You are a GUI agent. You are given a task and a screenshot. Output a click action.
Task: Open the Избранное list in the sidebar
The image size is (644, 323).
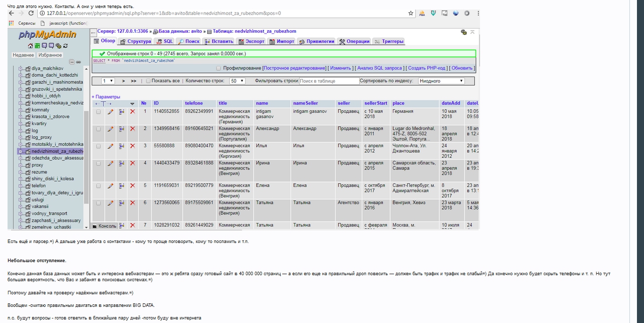tap(50, 55)
